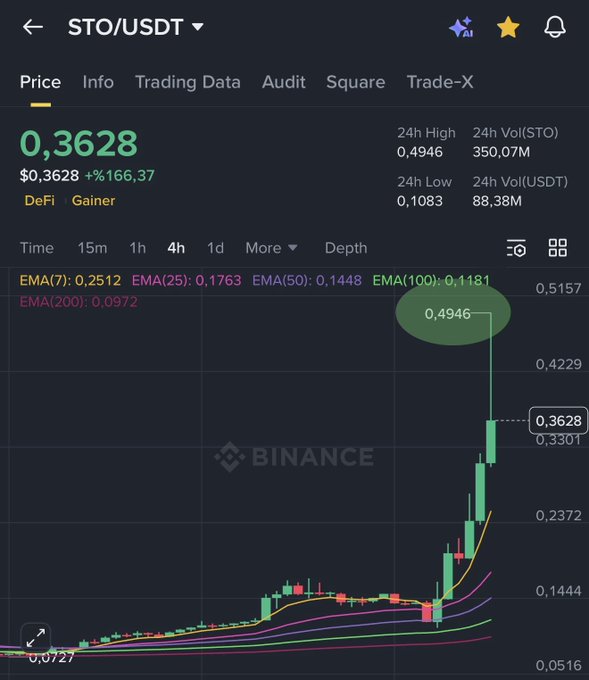
Task: Tap the 24h Vol(STO) 350,07M value
Action: pyautogui.click(x=501, y=152)
